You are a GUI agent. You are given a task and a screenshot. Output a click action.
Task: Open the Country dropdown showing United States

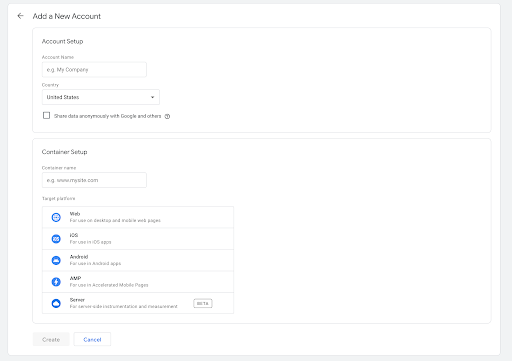[x=101, y=97]
